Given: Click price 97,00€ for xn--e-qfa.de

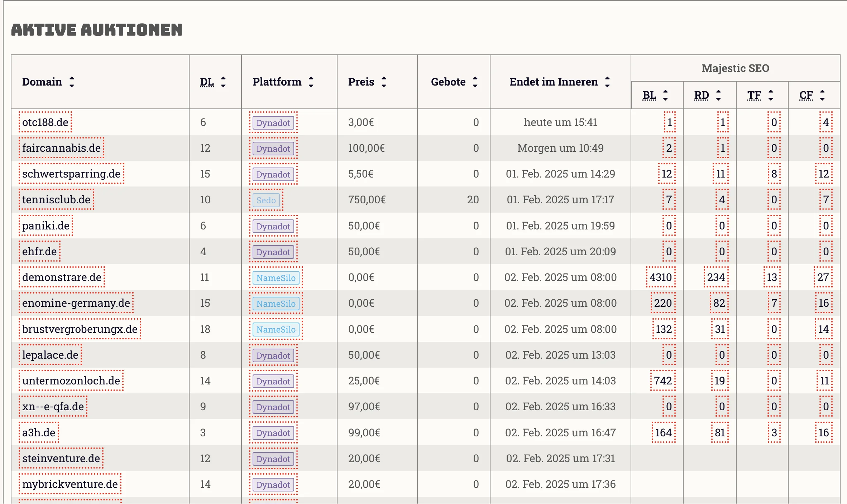Looking at the screenshot, I should point(364,406).
